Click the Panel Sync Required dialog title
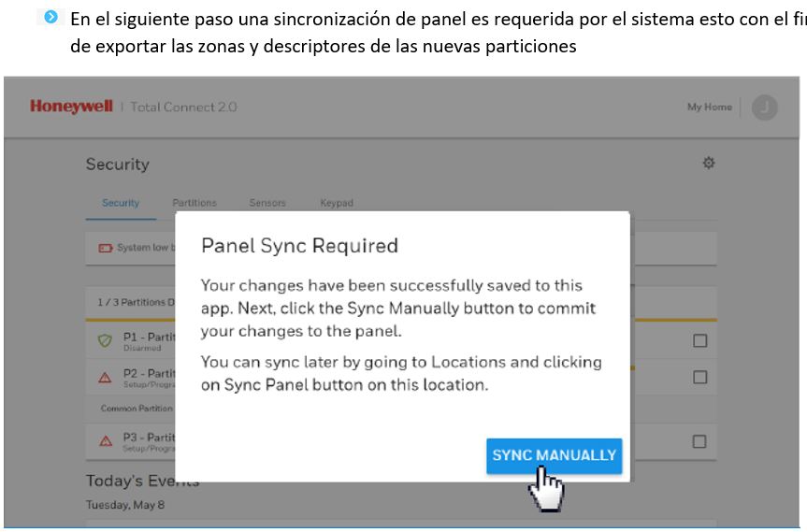Viewport: 807px width, 532px height. click(299, 245)
